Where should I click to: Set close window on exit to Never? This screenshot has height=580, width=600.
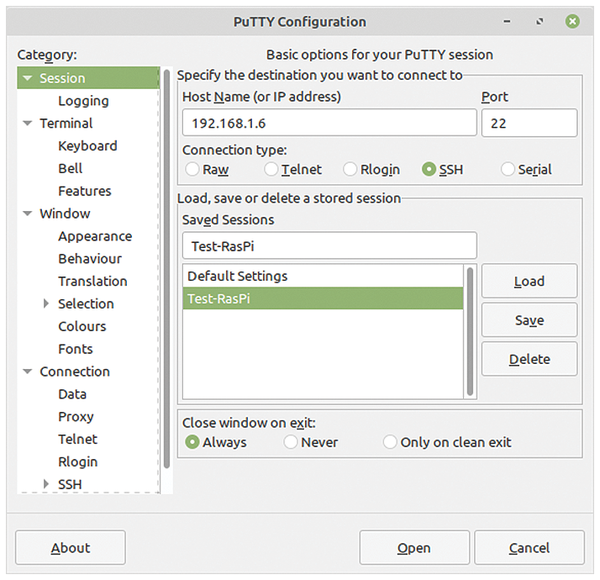pos(290,442)
